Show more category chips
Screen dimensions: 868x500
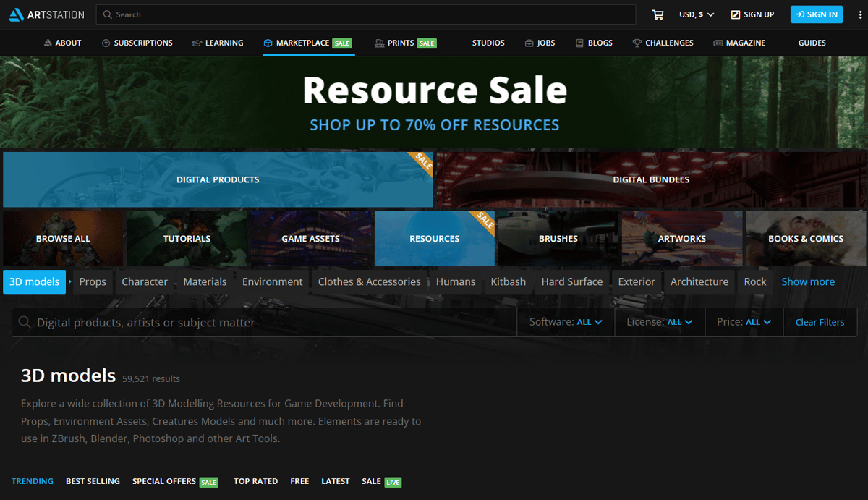(808, 281)
